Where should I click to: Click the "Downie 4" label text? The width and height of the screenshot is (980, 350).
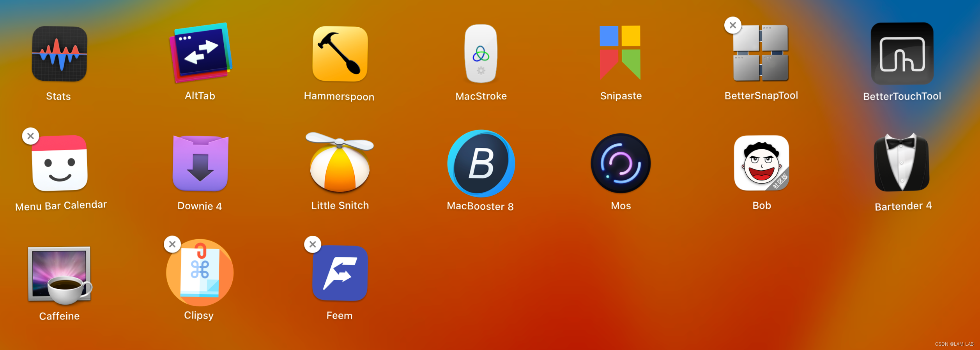[200, 206]
